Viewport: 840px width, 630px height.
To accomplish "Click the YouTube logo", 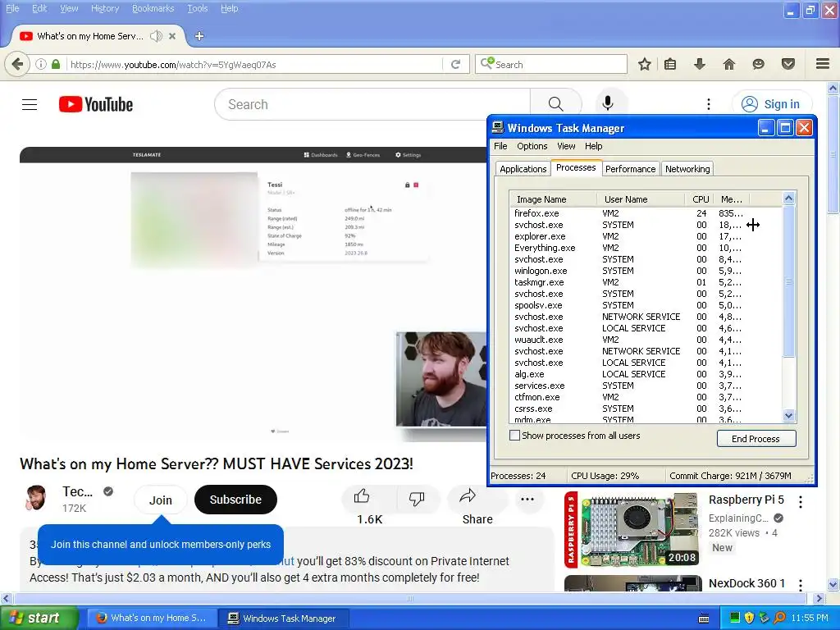I will coord(96,104).
